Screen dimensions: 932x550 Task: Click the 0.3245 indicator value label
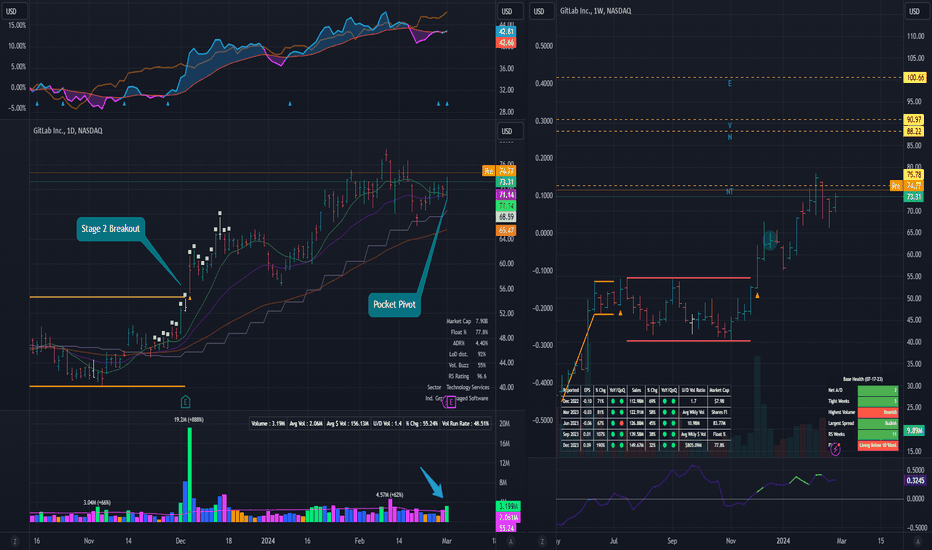click(x=915, y=480)
